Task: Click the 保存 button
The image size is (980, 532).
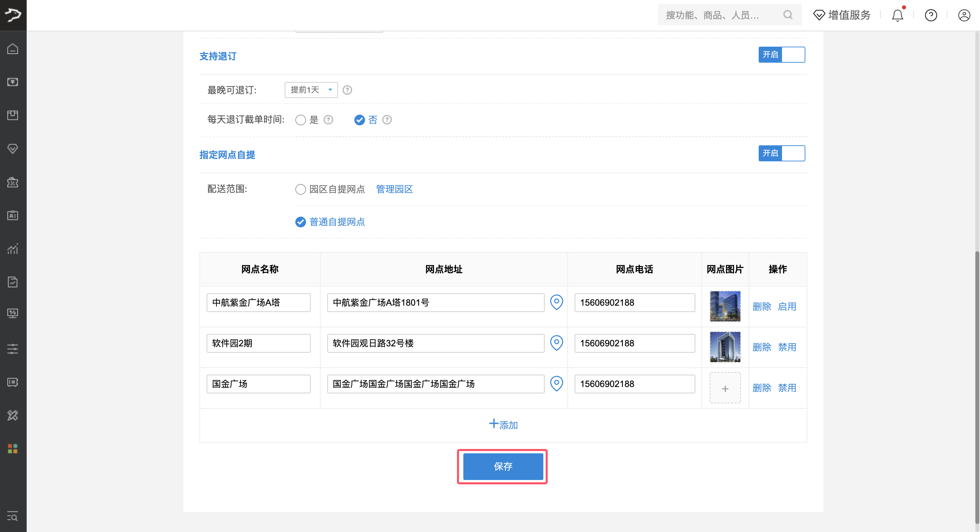Action: [x=503, y=466]
